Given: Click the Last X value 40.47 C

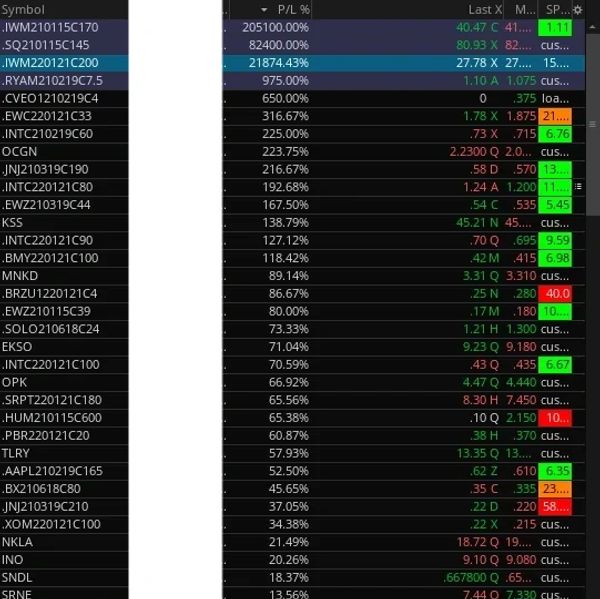Looking at the screenshot, I should (x=477, y=28).
